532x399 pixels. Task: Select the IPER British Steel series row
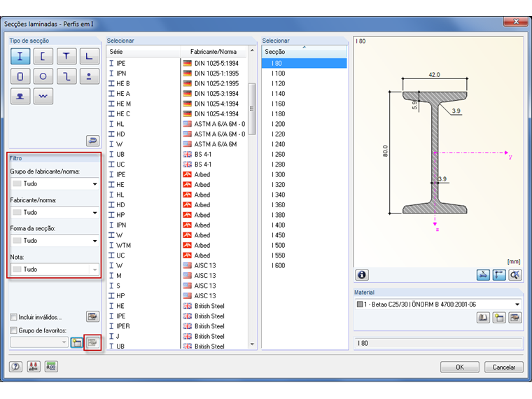[x=177, y=326]
